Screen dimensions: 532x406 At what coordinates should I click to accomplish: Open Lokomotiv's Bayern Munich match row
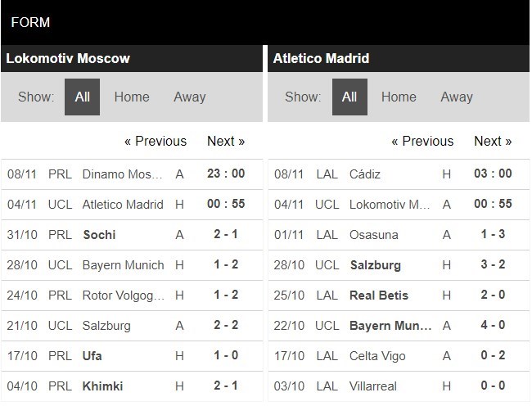pyautogui.click(x=123, y=265)
